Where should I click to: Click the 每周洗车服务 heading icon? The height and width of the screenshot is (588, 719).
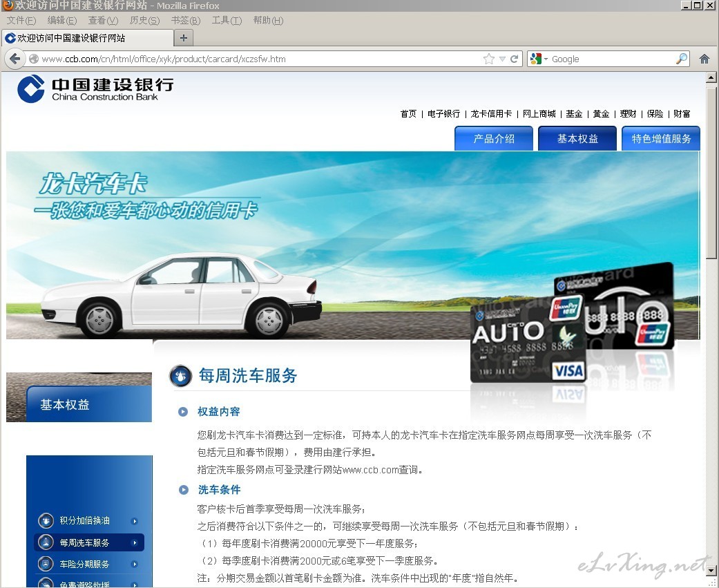[x=181, y=376]
